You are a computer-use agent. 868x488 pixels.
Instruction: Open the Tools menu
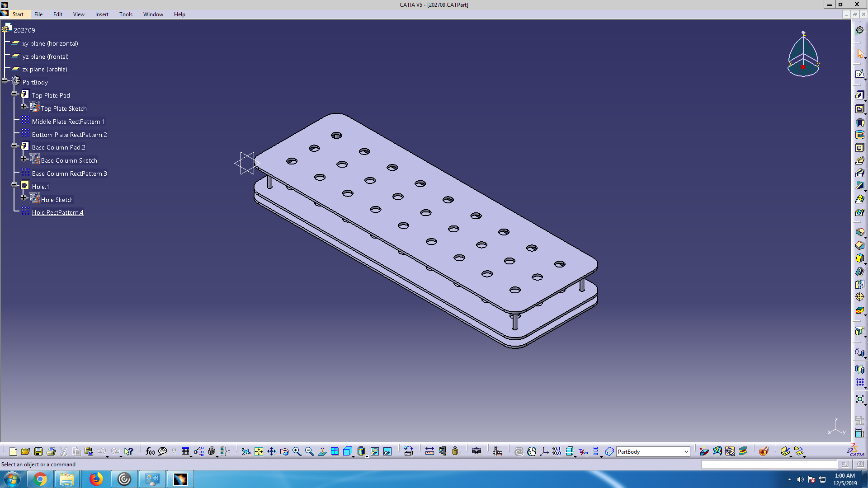pyautogui.click(x=126, y=14)
